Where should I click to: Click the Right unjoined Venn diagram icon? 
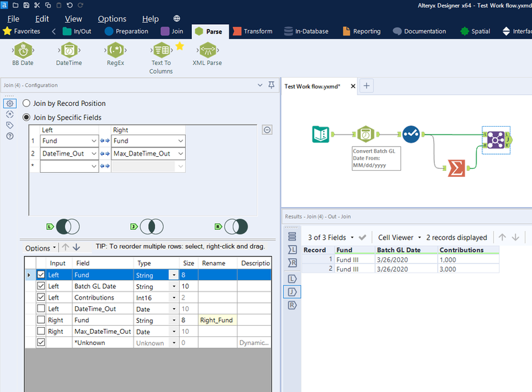[x=235, y=226]
